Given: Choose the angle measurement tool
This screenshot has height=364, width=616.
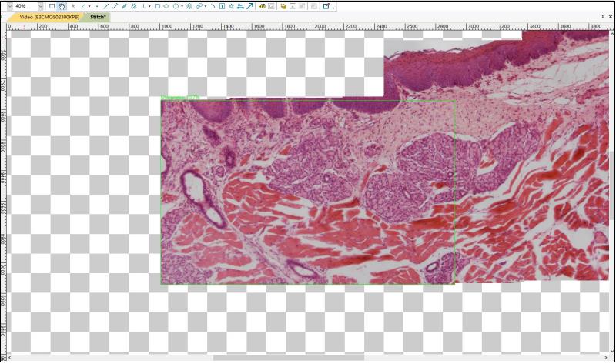Looking at the screenshot, I should point(83,5).
